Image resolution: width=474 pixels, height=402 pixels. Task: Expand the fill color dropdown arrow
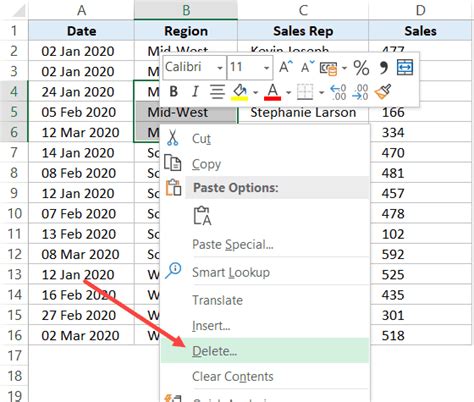coord(255,92)
